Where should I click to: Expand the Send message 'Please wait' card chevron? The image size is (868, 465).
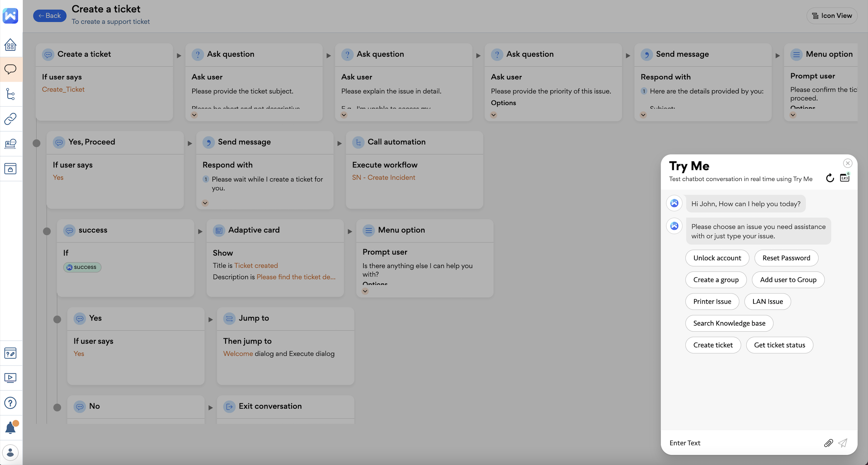[x=205, y=203]
